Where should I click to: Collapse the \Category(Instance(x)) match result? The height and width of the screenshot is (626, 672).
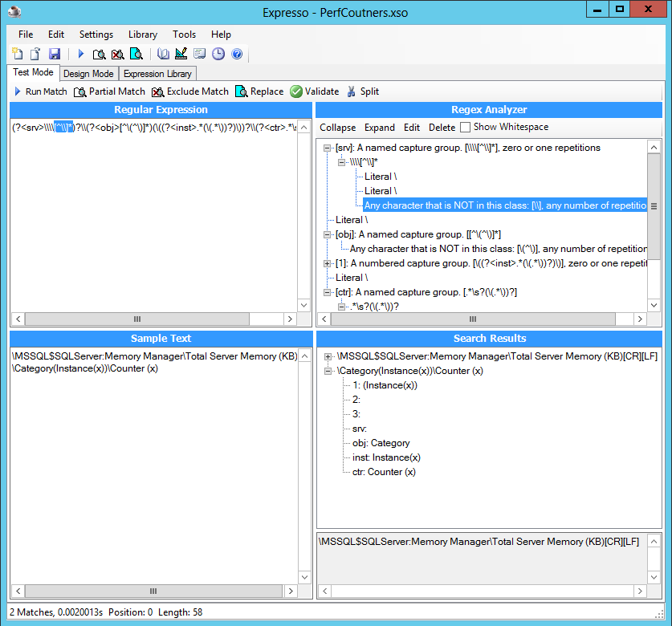[x=328, y=371]
